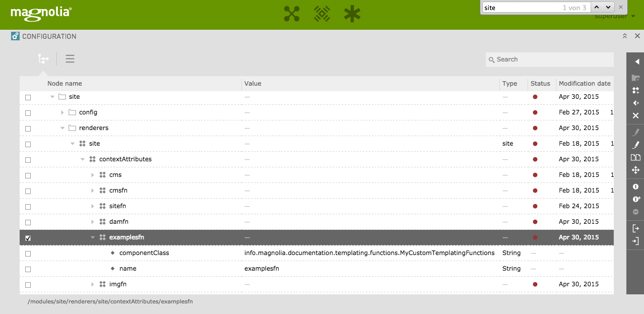Click the Search field in Configuration

coord(550,59)
